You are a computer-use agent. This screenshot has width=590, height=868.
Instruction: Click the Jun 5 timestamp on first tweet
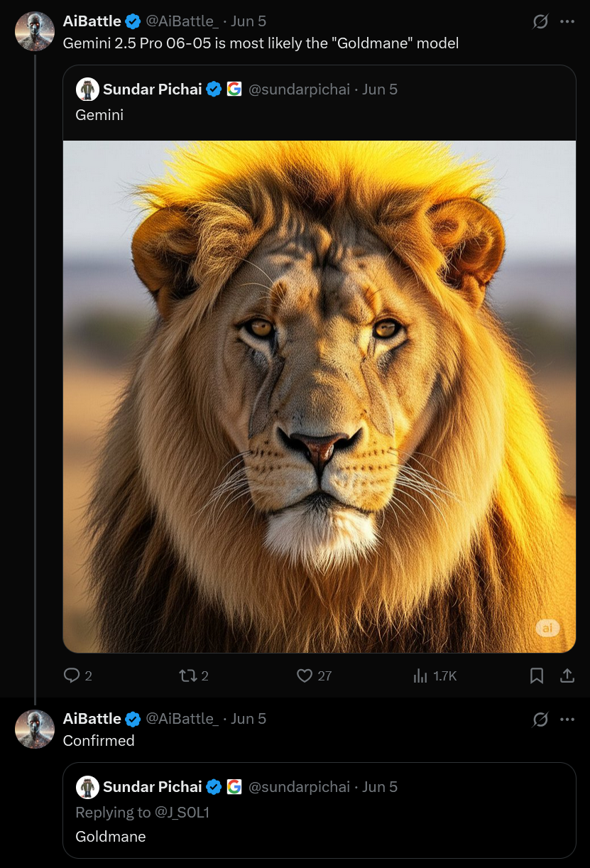[248, 21]
